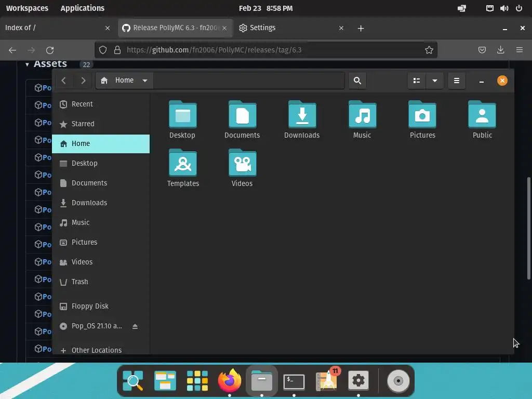532x399 pixels.
Task: Open the Workspaces menu in top bar
Action: pos(27,8)
